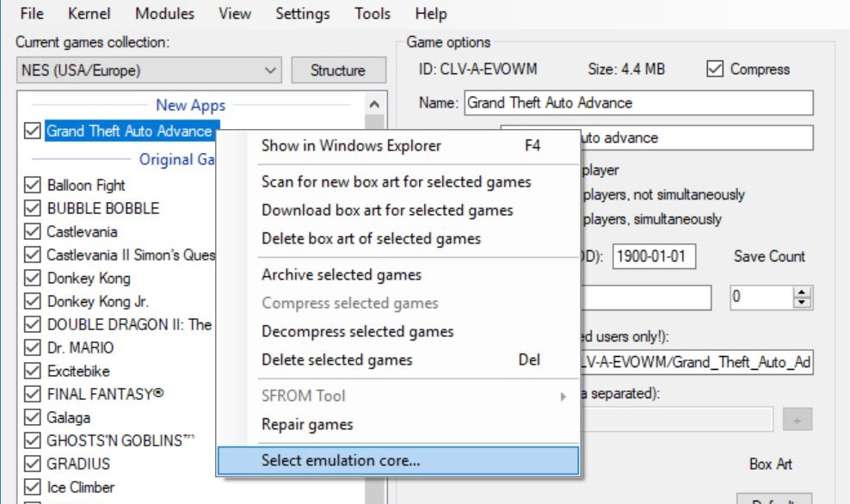Viewport: 850px width, 504px height.
Task: Expand the NES (USA/Europe) collection dropdown
Action: coord(149,71)
